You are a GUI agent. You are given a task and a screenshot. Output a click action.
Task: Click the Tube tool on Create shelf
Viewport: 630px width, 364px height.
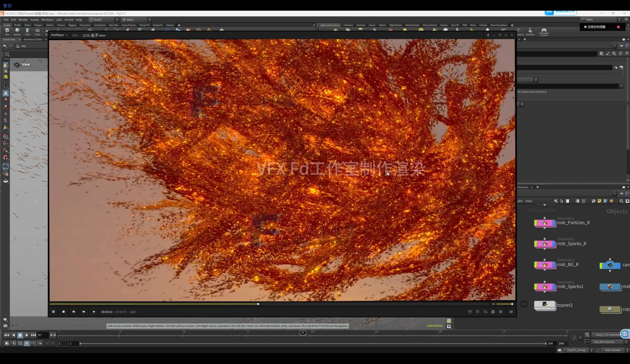coord(27,32)
